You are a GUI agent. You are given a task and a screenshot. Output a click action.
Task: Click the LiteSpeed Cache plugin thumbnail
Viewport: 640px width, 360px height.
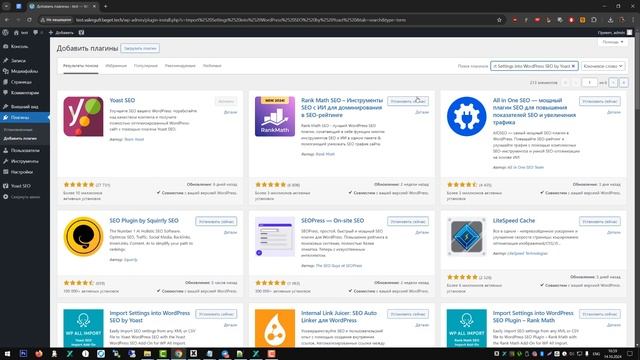(467, 237)
